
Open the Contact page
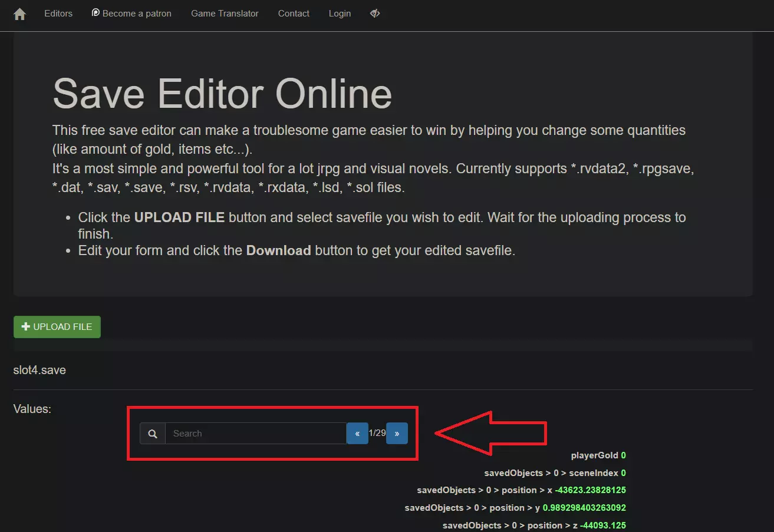pyautogui.click(x=294, y=14)
